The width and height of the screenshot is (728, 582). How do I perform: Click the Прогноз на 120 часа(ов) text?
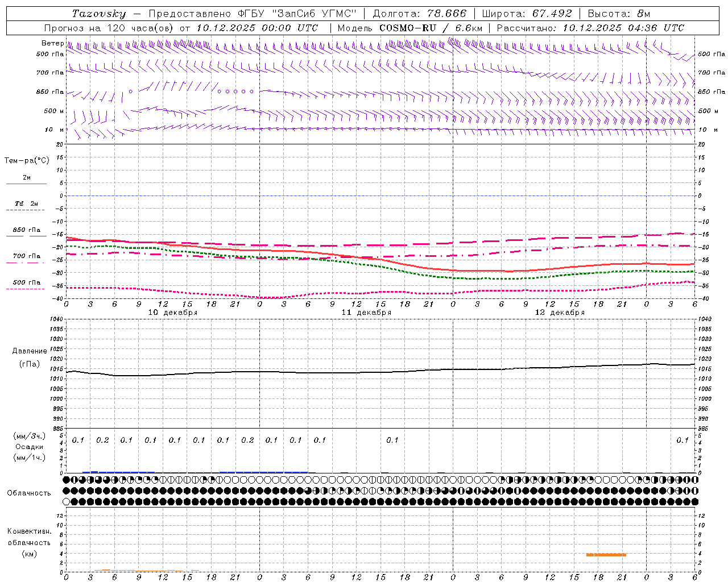click(110, 28)
